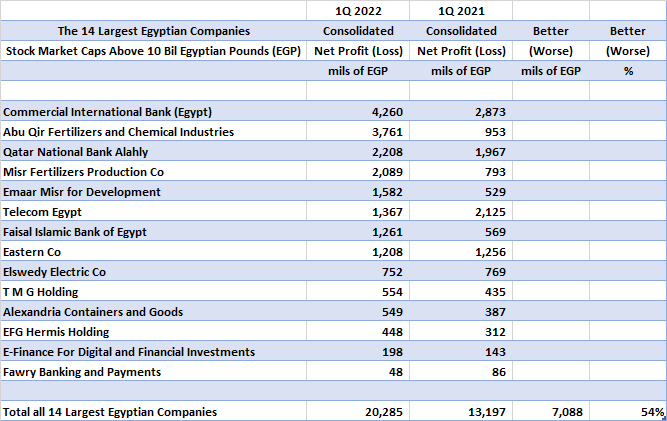
Task: Click the 1,367 value cell
Action: coord(358,211)
